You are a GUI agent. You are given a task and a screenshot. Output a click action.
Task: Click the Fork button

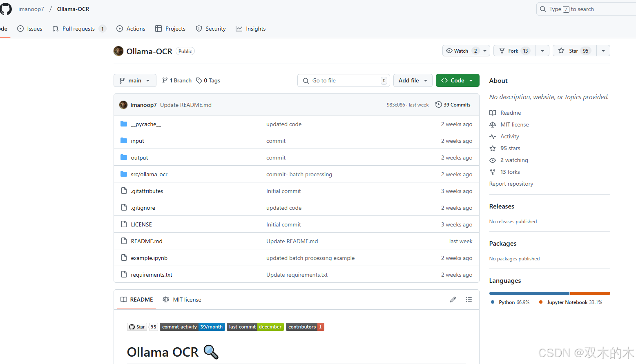click(x=515, y=51)
